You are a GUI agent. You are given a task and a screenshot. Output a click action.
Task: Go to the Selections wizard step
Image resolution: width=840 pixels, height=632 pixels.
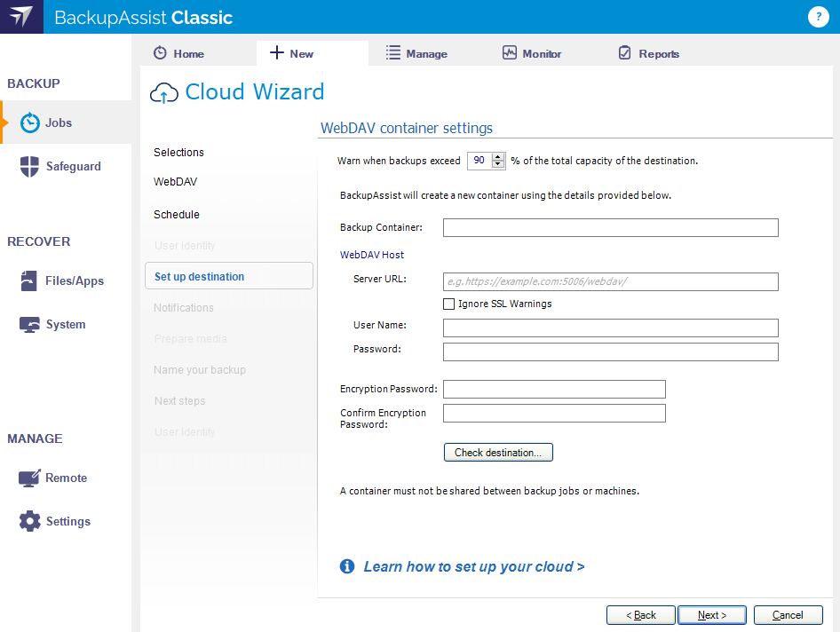(x=179, y=152)
